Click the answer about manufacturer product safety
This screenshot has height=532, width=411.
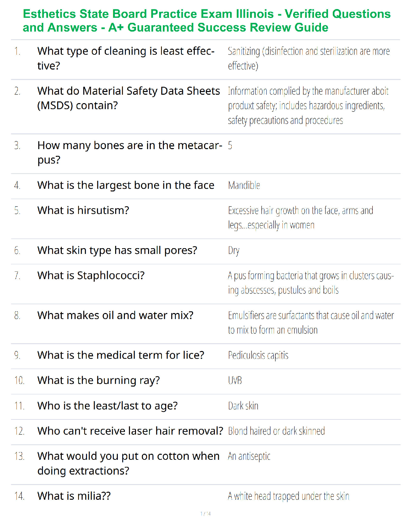point(308,105)
